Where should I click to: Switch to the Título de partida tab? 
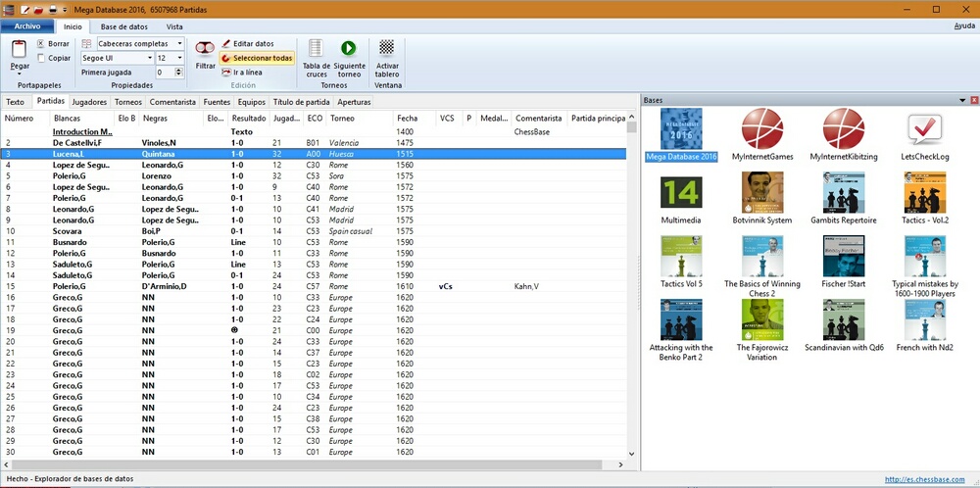[301, 102]
